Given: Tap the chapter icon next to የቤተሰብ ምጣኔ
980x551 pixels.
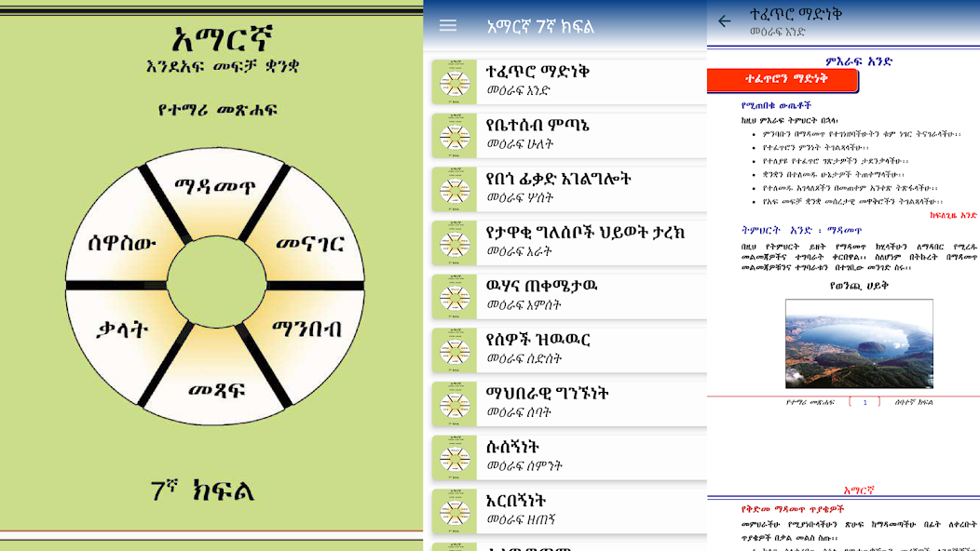Looking at the screenshot, I should click(x=456, y=136).
